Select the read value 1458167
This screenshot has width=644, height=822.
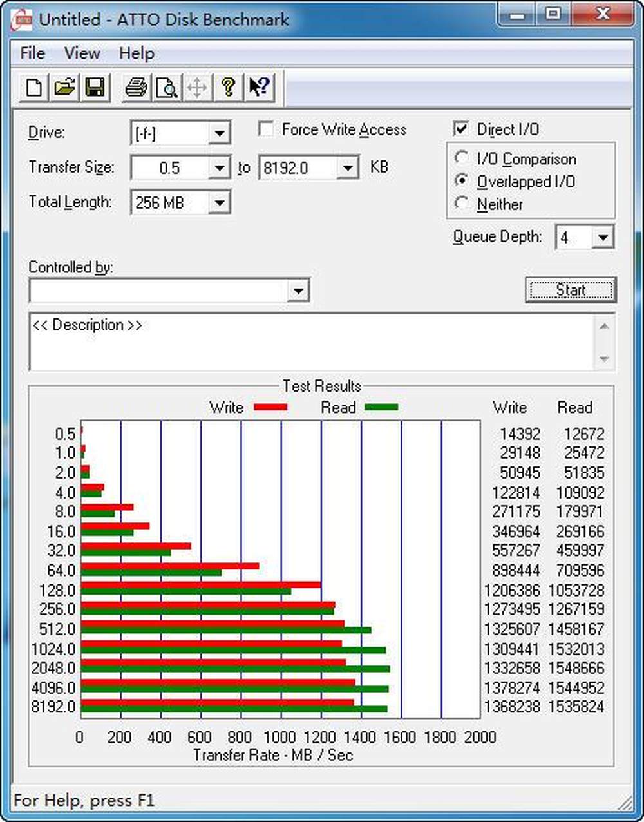[577, 629]
